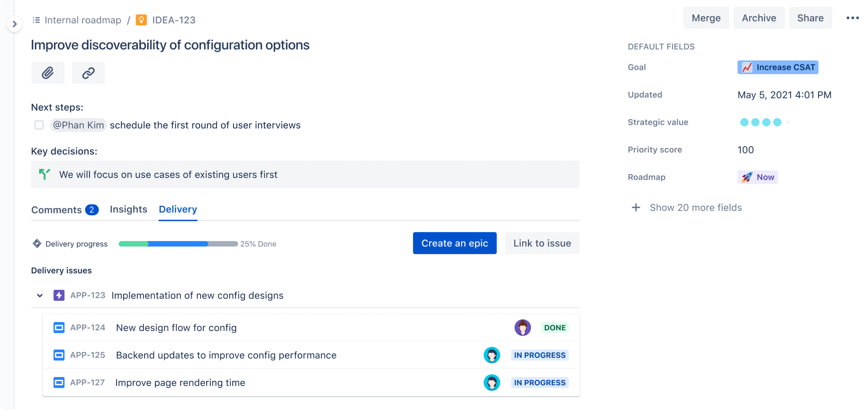This screenshot has width=868, height=410.
Task: Click the story type icon for APP-124
Action: [59, 328]
